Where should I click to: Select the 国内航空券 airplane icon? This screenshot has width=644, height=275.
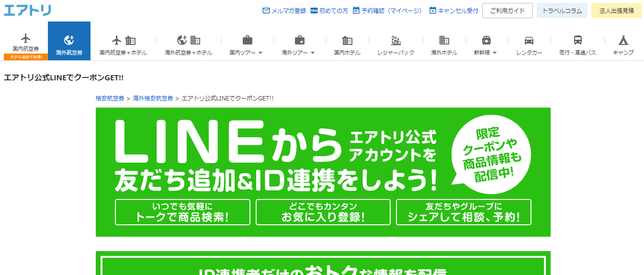coord(26,38)
